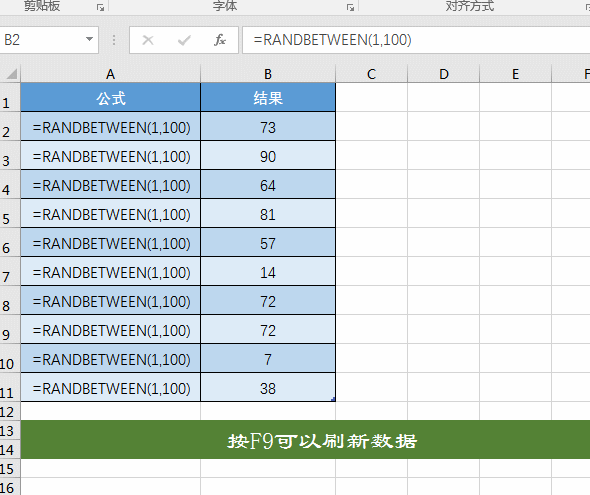
Task: Click result cell showing 73
Action: point(268,127)
